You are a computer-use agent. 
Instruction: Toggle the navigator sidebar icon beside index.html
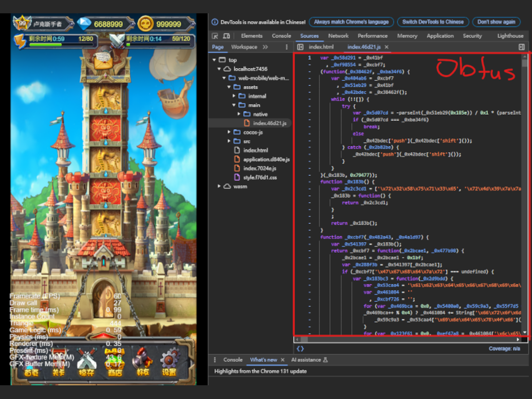(300, 47)
